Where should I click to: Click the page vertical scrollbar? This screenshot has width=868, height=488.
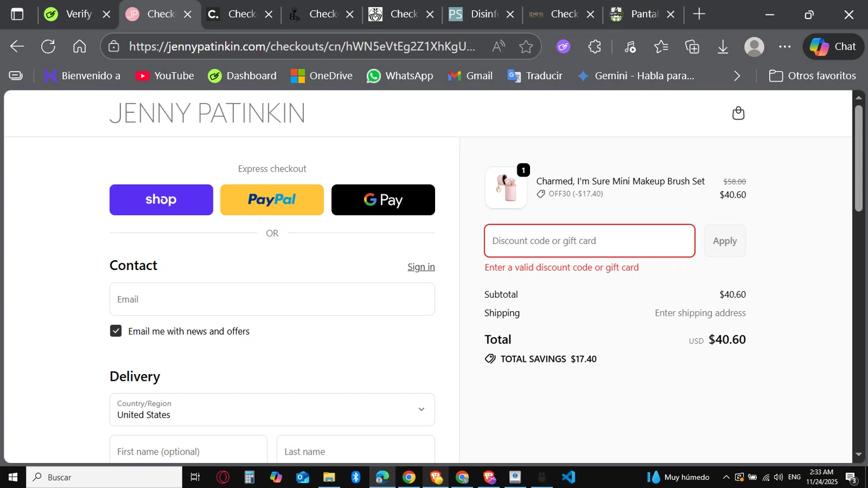point(859,159)
